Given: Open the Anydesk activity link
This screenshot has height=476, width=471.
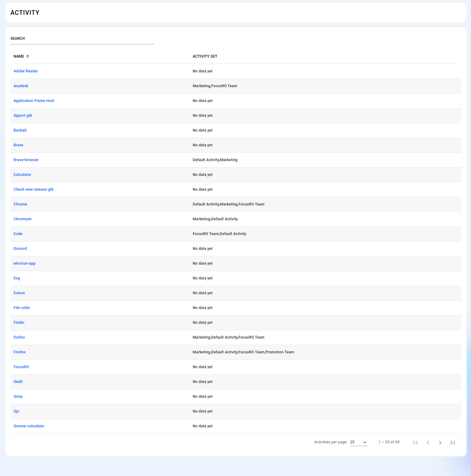Looking at the screenshot, I should (21, 86).
